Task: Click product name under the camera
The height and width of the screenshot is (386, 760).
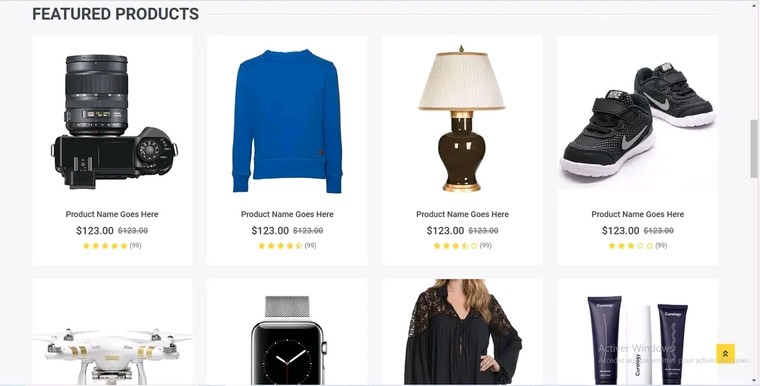Action: (x=112, y=214)
